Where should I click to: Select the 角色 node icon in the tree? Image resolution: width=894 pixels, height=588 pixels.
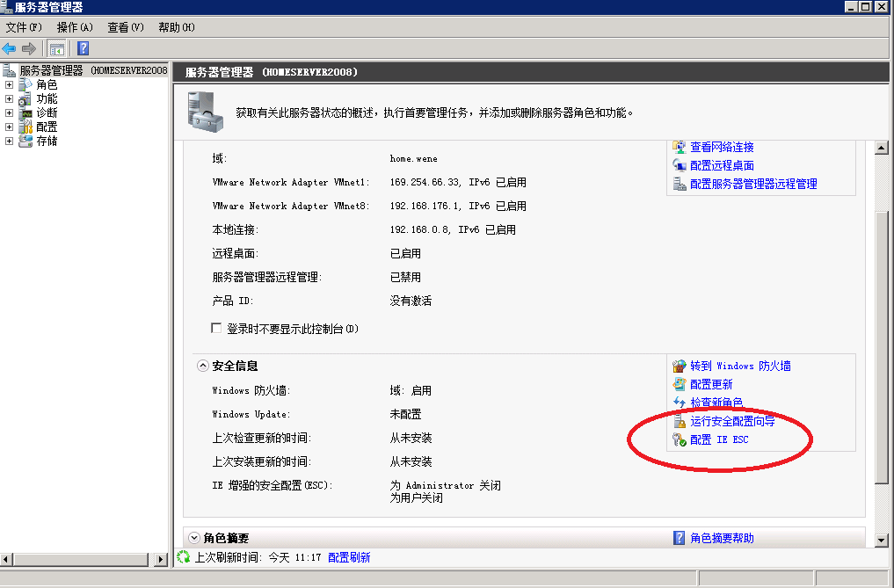(24, 84)
